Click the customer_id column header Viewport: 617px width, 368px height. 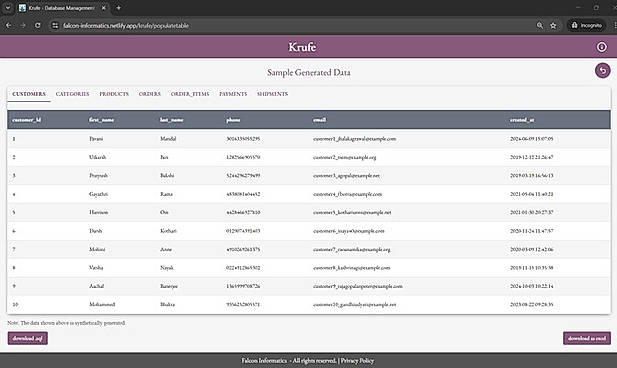coord(26,120)
